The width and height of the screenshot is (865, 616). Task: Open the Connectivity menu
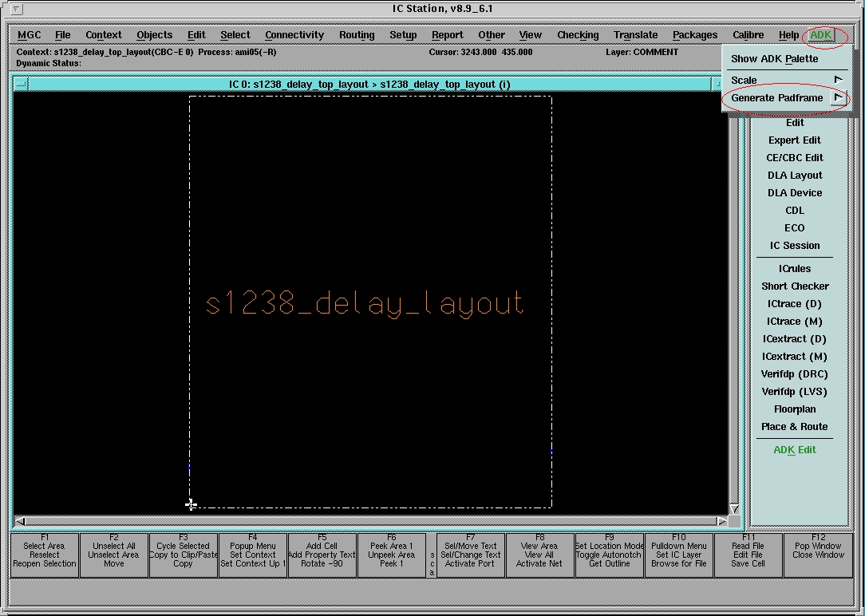click(x=294, y=35)
